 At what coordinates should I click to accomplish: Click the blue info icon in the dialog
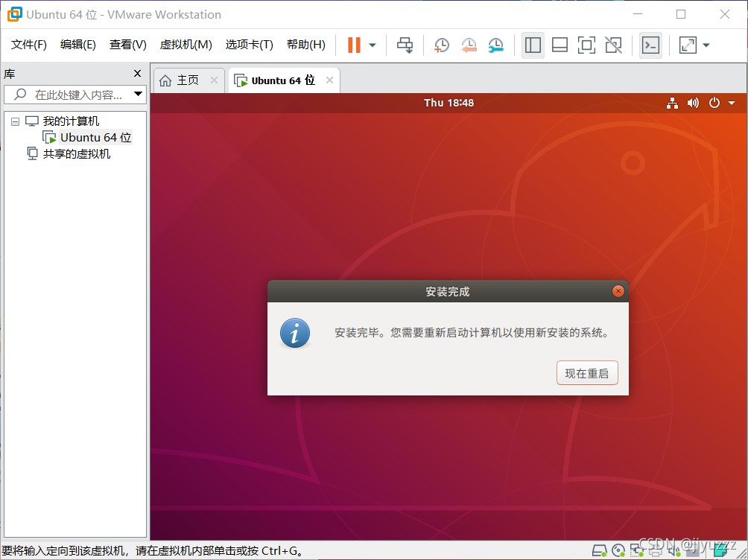[295, 333]
